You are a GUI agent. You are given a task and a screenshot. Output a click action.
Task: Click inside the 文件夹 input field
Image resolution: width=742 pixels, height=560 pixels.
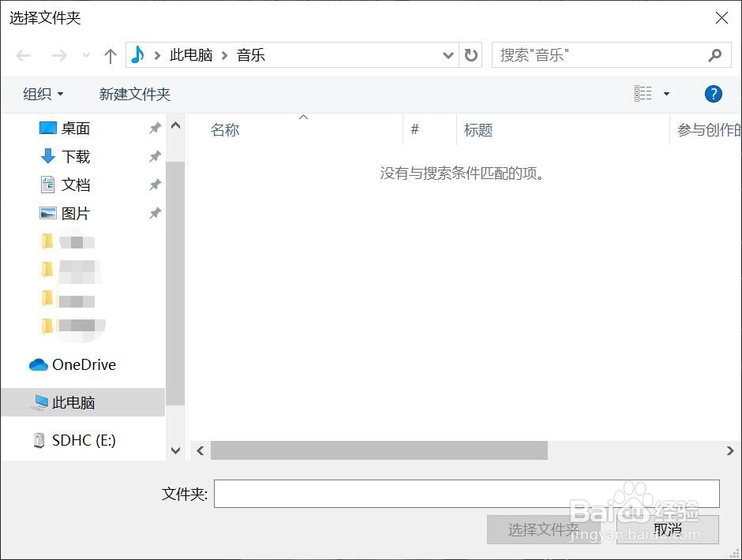coord(466,494)
